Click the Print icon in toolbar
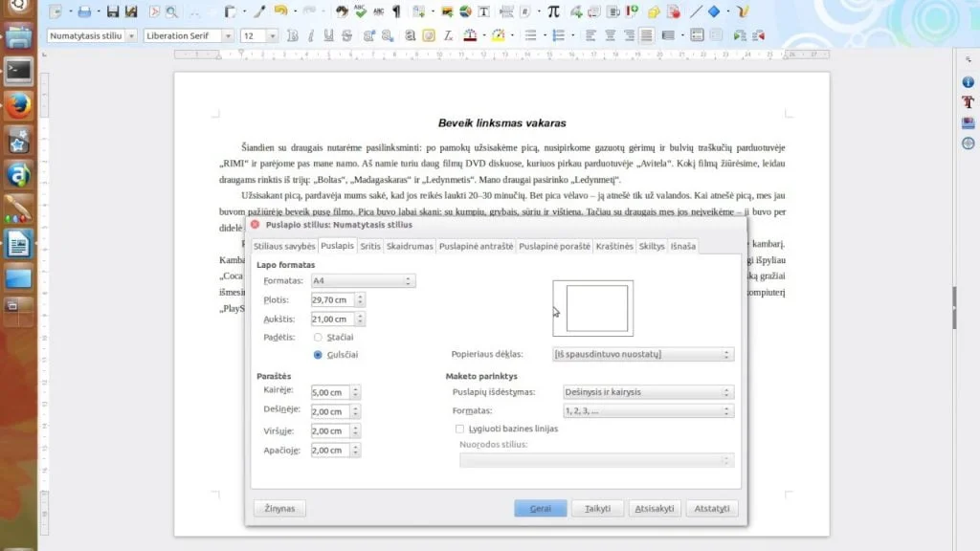The image size is (980, 551). pyautogui.click(x=84, y=11)
